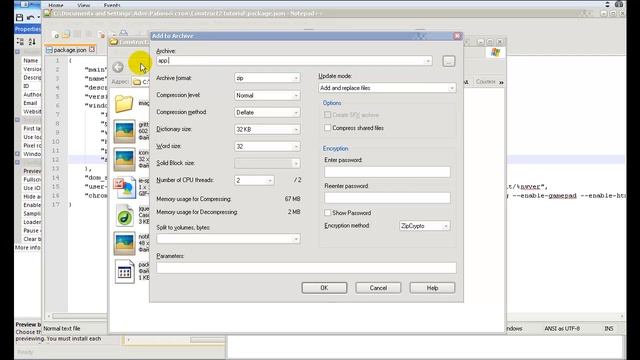Click the Save icon in Construct 2
The height and width of the screenshot is (360, 640).
point(19,18)
